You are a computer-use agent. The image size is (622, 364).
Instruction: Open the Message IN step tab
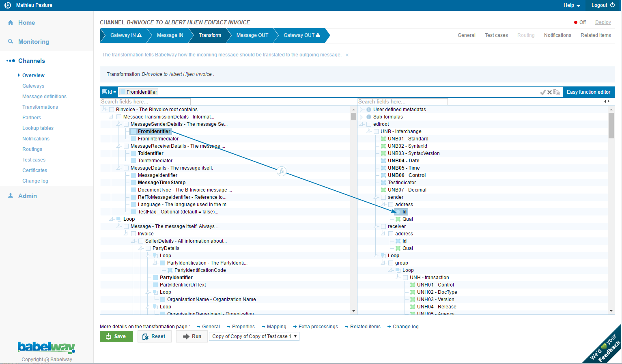[x=170, y=35]
